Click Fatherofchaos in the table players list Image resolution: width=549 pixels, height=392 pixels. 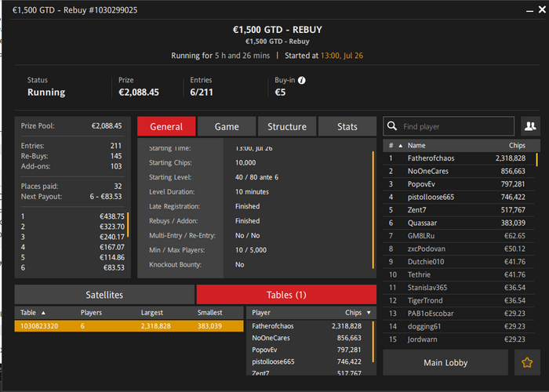pos(308,326)
